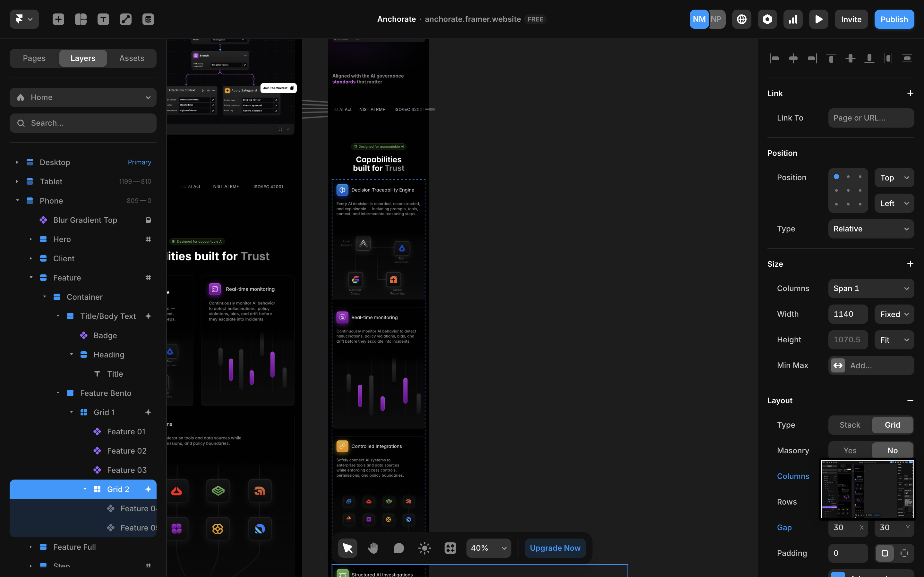924x577 pixels.
Task: Set Masonry to Yes
Action: tap(849, 450)
